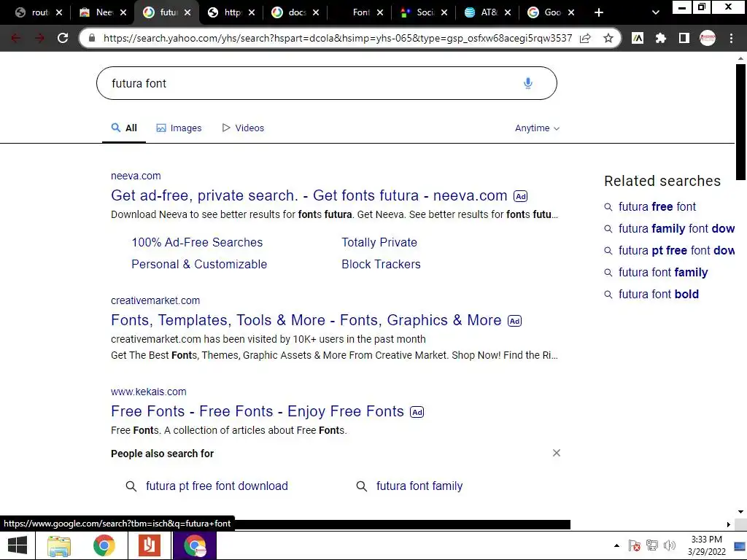Click the browser address bar URL
747x560 pixels.
pyautogui.click(x=337, y=38)
